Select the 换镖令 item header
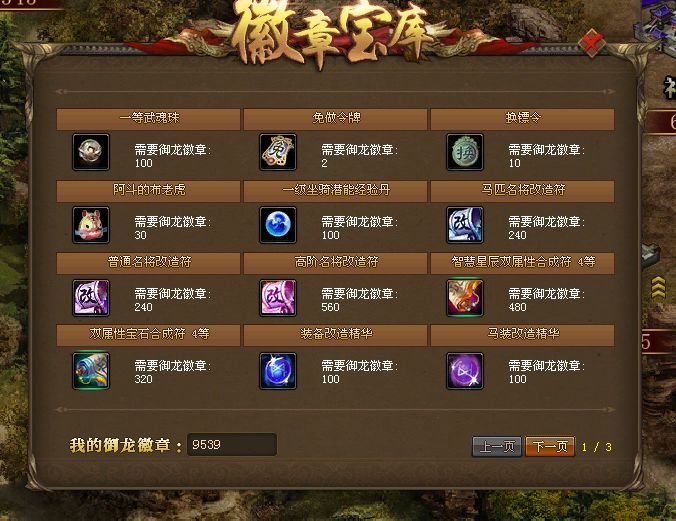Screen dimensions: 676x521 (523, 119)
